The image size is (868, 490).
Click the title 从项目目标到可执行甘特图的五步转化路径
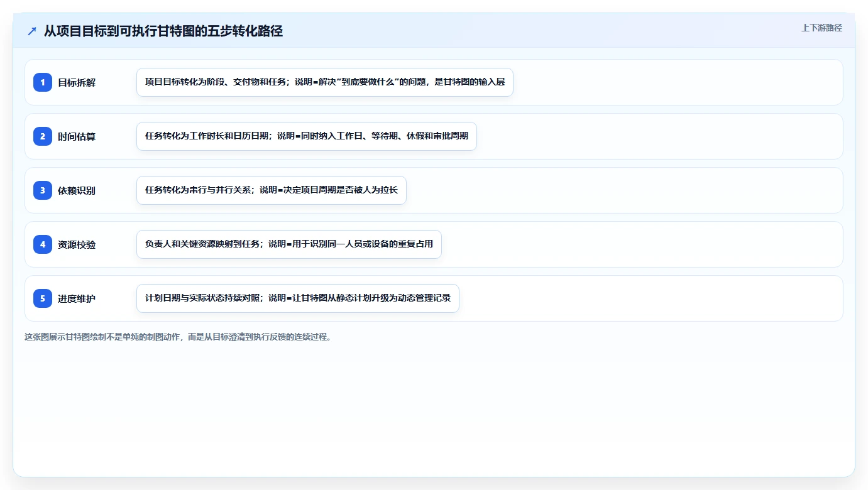(x=163, y=31)
